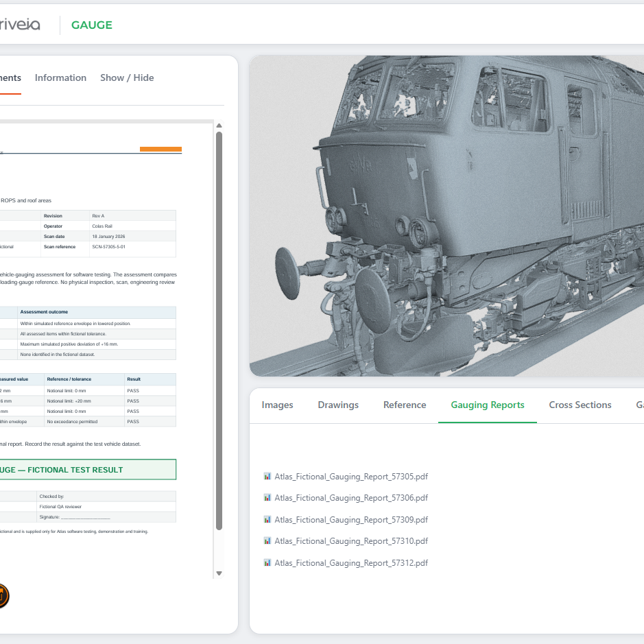
Task: Click 'All assessed items within fictional tolerance.'
Action: 63,334
